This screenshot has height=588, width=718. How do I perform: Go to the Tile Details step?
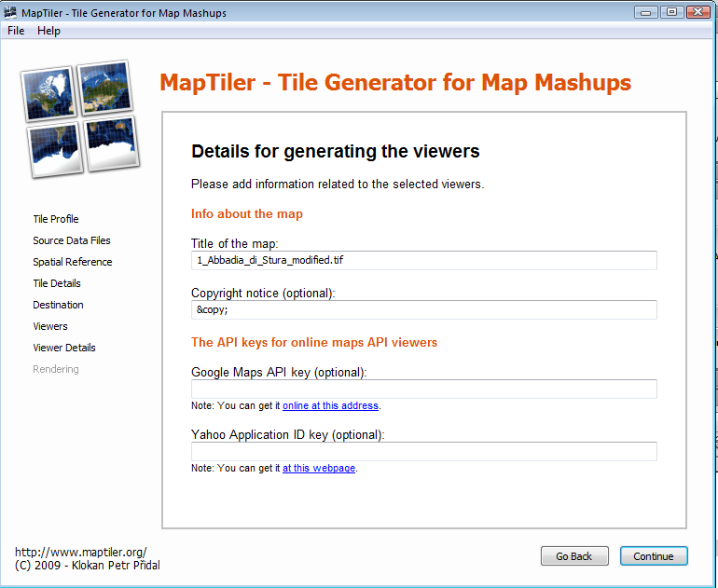(x=57, y=283)
